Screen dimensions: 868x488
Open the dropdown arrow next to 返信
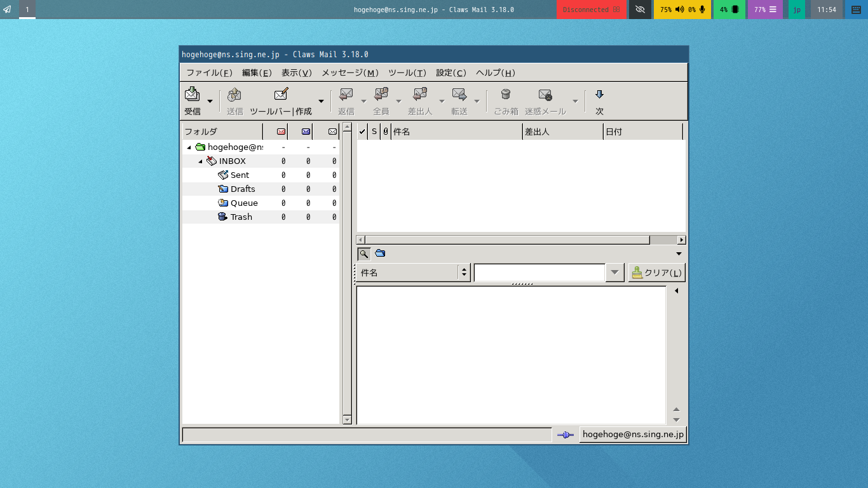364,101
